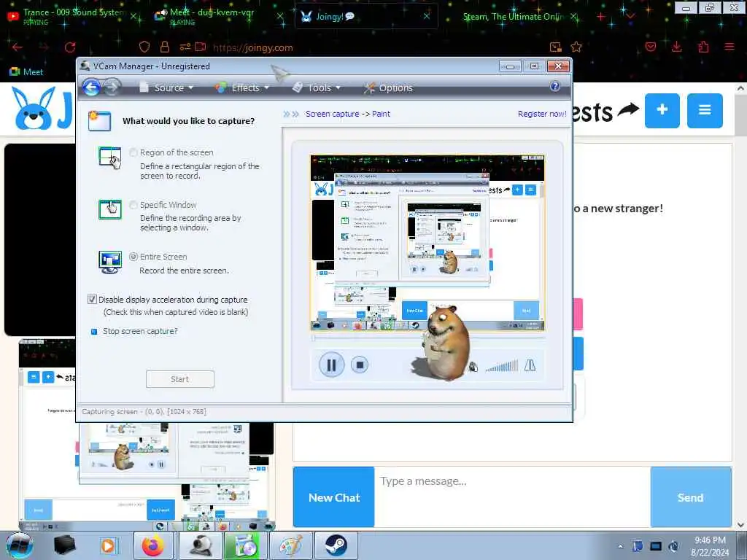Viewport: 747px width, 560px height.
Task: Open browser downloads arrow icon
Action: click(x=676, y=47)
